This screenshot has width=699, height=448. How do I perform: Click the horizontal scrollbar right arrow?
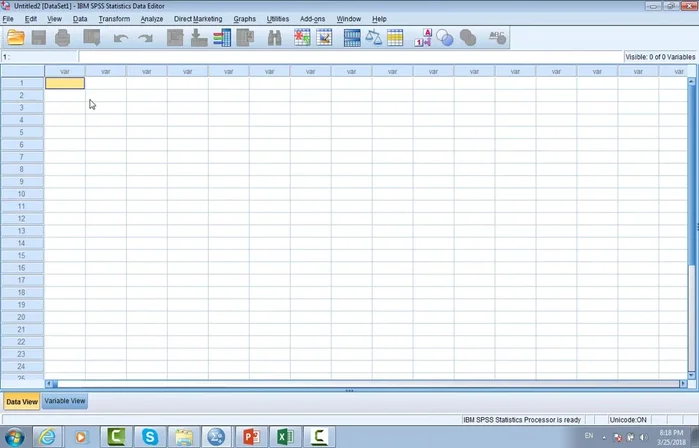[683, 383]
